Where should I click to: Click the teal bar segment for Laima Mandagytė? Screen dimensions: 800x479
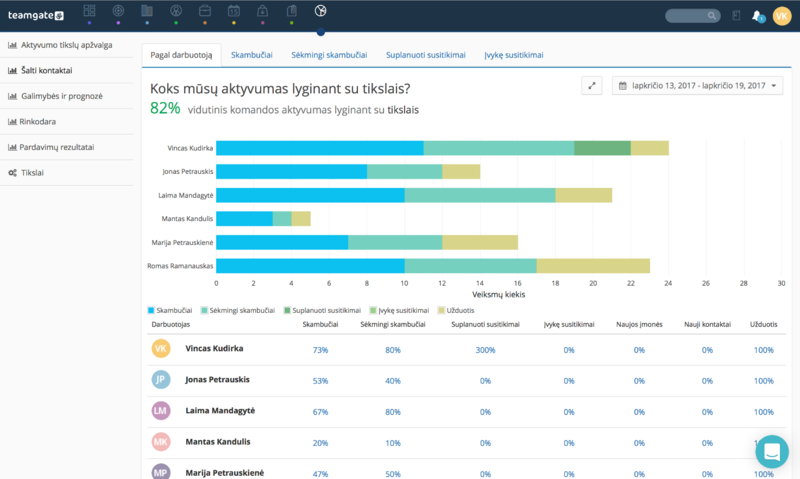coord(480,195)
